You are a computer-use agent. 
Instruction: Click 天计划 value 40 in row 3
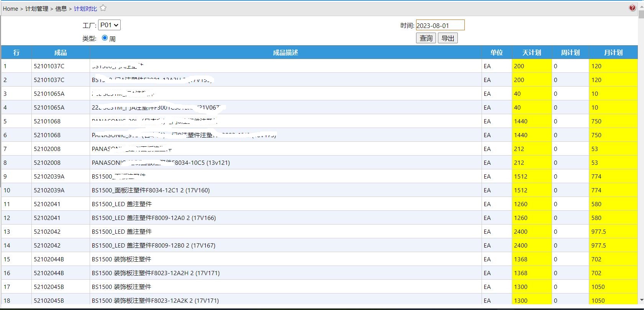(x=517, y=93)
